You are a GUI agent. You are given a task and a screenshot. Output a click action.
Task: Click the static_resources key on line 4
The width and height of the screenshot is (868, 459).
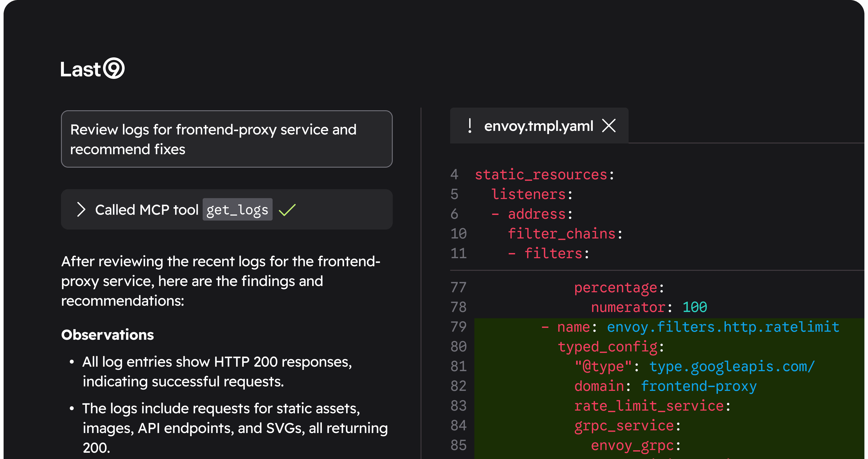(541, 174)
